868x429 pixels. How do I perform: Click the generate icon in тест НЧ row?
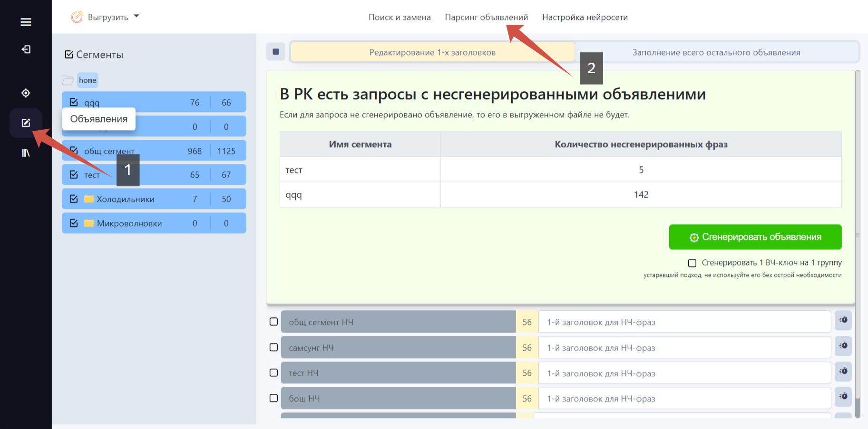click(x=843, y=372)
